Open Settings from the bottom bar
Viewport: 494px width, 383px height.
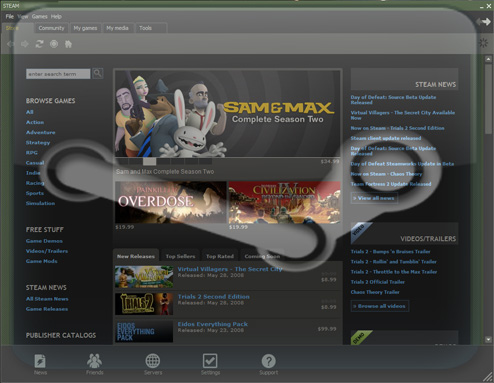pyautogui.click(x=210, y=364)
